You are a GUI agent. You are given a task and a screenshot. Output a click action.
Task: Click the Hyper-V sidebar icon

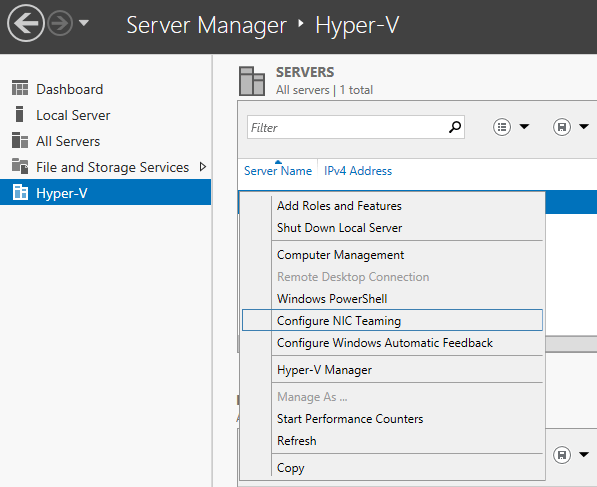click(x=20, y=192)
